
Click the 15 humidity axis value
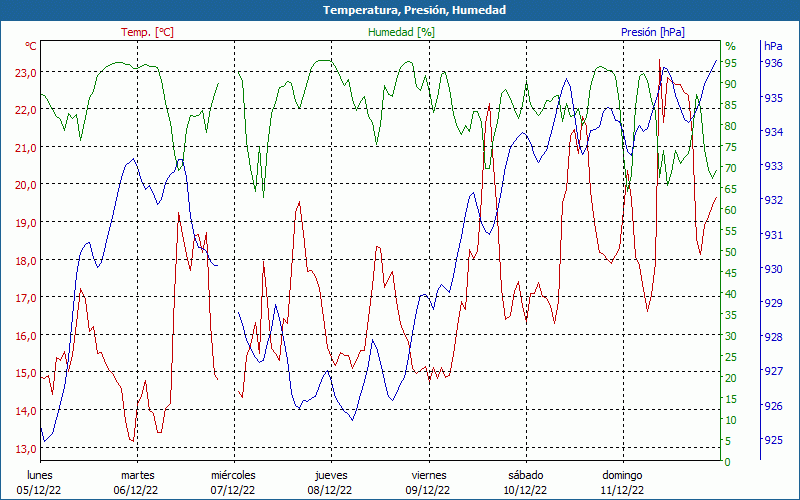click(x=730, y=399)
